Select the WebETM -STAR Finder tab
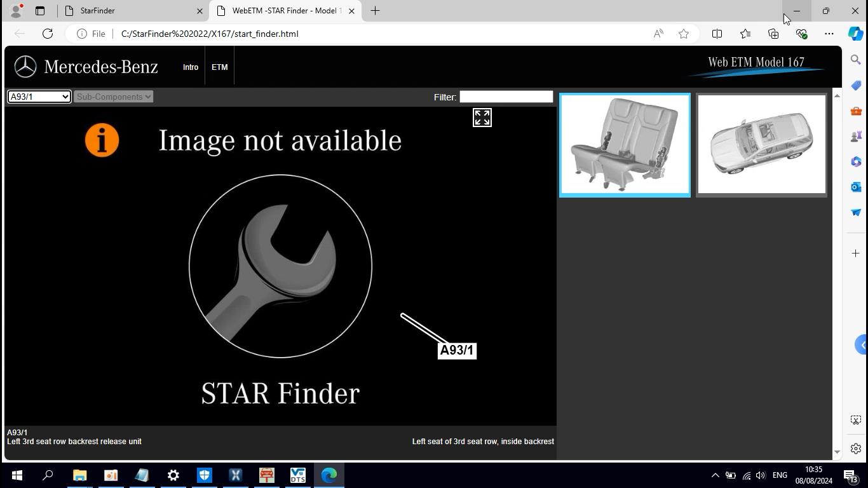 [x=285, y=11]
